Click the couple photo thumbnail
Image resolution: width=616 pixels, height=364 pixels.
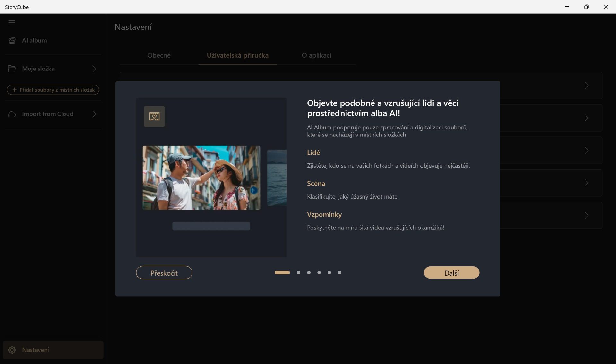tap(201, 178)
